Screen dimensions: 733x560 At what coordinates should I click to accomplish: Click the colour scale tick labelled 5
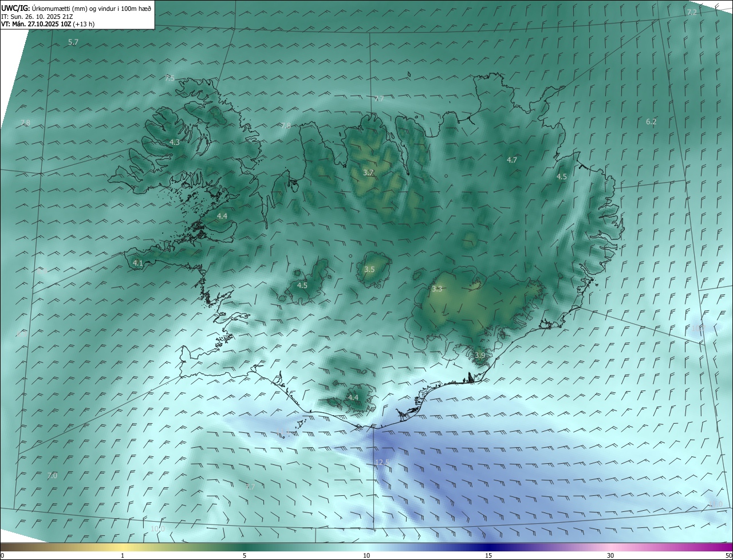pyautogui.click(x=245, y=555)
